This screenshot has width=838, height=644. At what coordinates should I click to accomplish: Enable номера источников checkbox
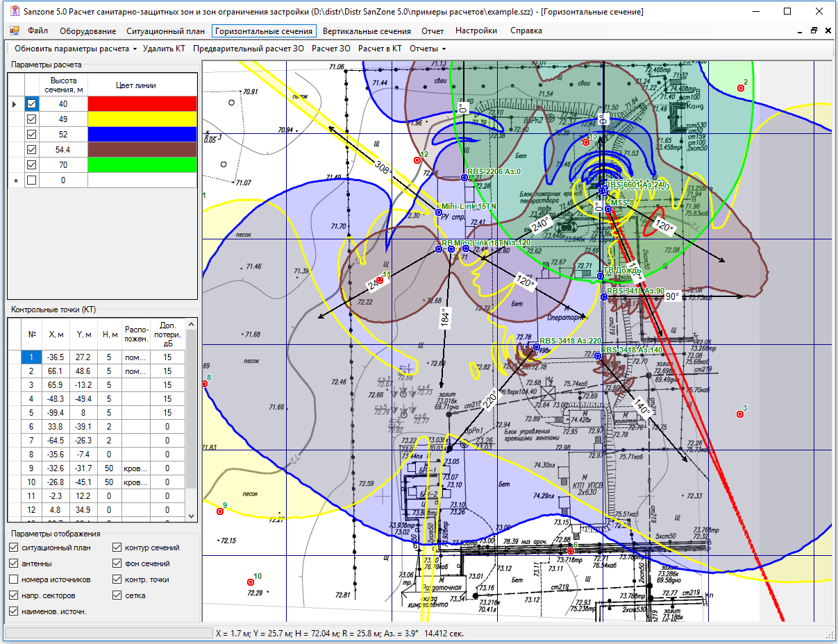click(14, 579)
